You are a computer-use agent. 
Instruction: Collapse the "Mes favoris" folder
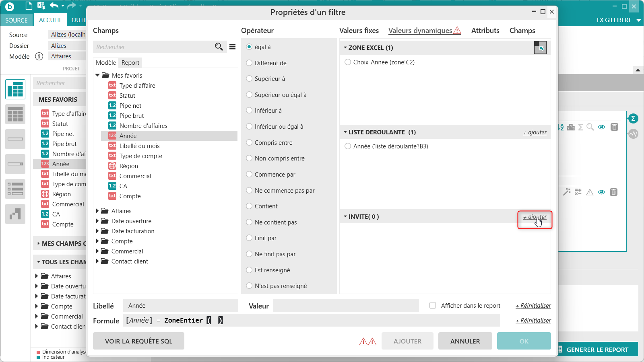tap(97, 75)
